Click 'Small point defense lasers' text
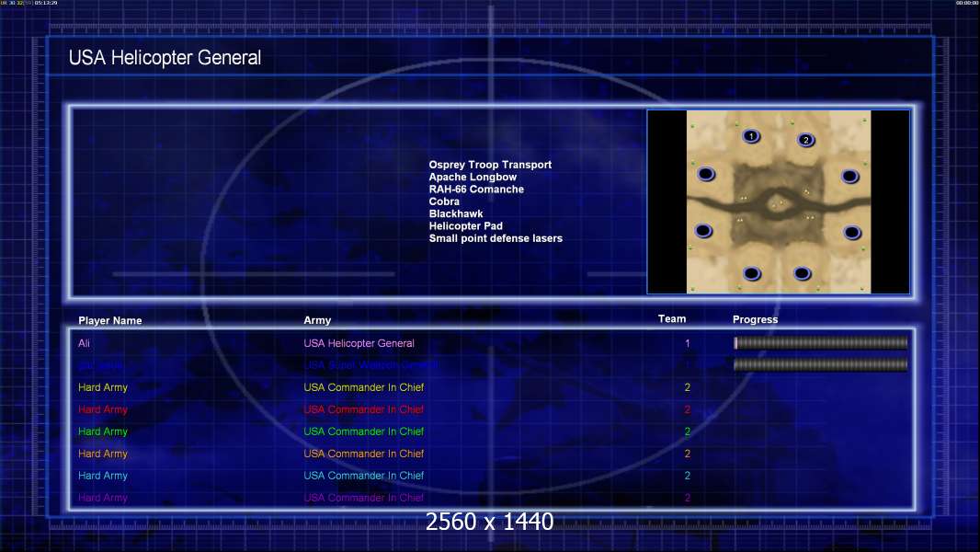 click(x=496, y=238)
